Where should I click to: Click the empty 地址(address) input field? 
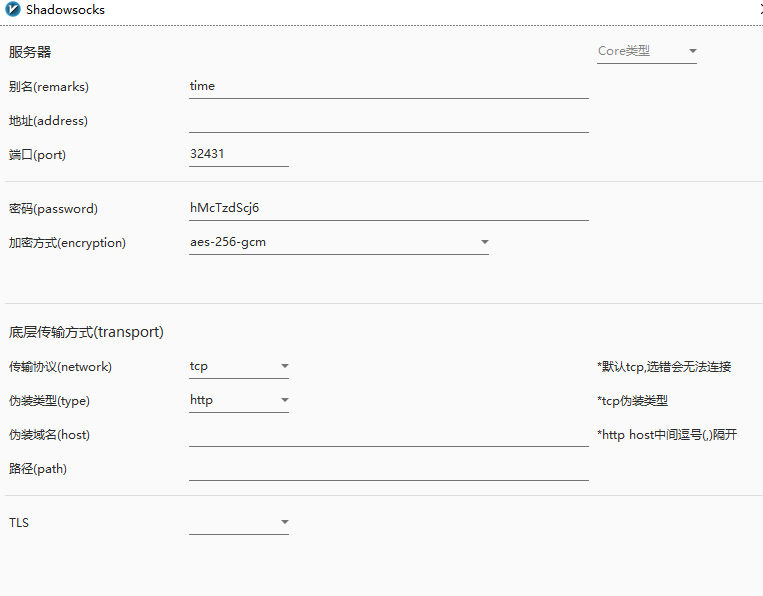pyautogui.click(x=389, y=120)
